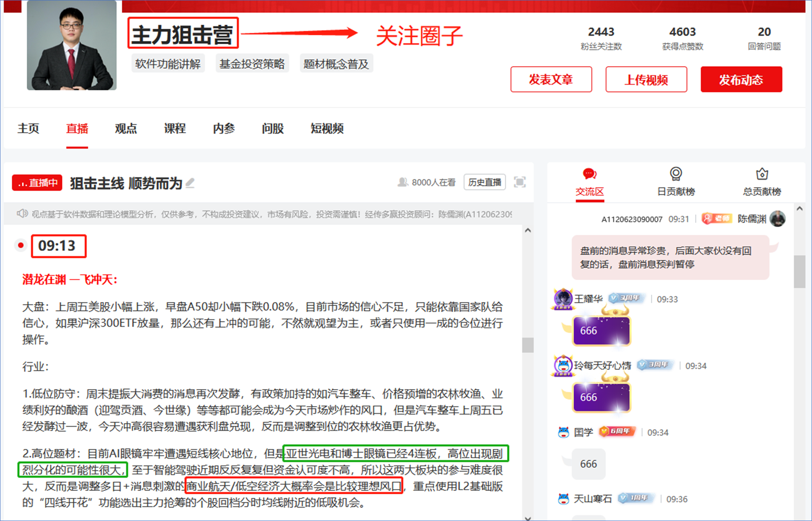Click 国学's avatar in chat
Screen dimensions: 812x521
coord(563,432)
